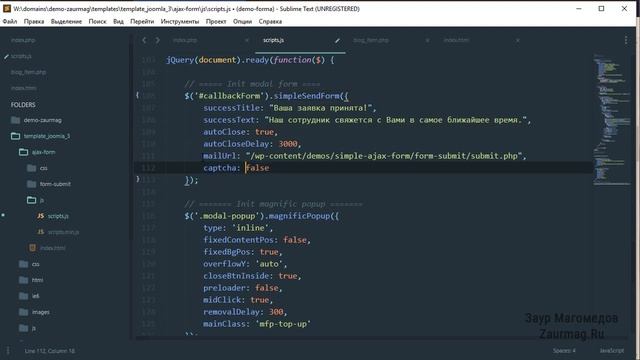Click the Sublime Text icon in title bar

coord(7,9)
